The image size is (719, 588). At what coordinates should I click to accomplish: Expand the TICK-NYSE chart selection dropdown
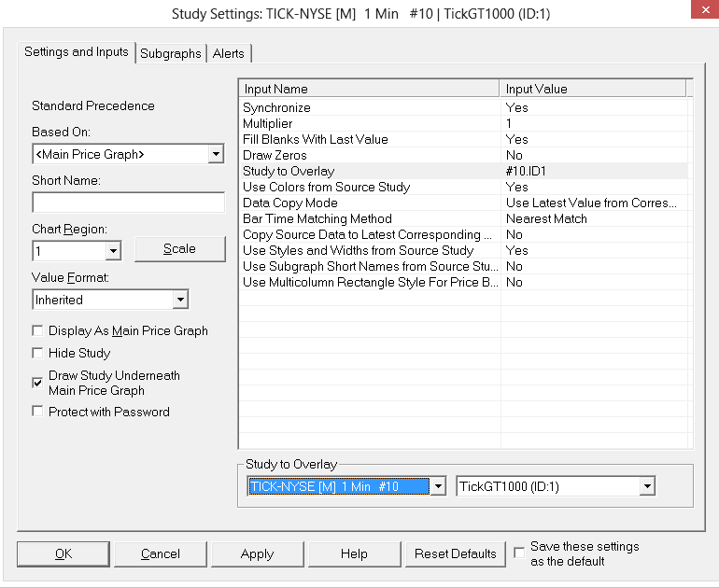(x=437, y=486)
